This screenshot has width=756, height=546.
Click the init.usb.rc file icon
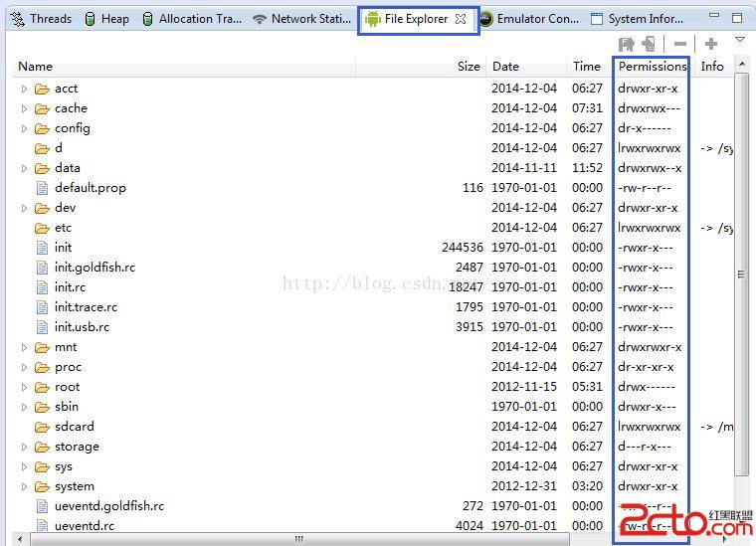point(42,327)
